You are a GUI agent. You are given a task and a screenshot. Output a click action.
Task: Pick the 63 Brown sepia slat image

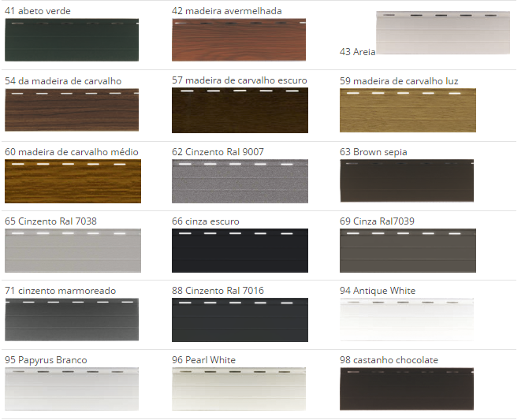pyautogui.click(x=407, y=180)
